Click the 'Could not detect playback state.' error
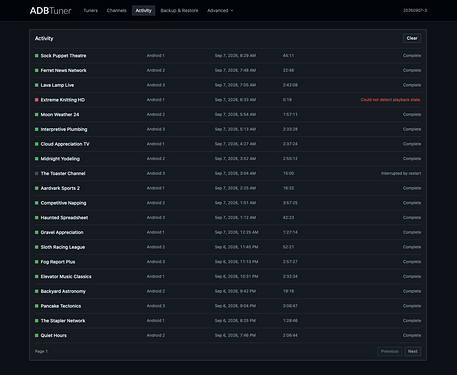 pos(391,100)
